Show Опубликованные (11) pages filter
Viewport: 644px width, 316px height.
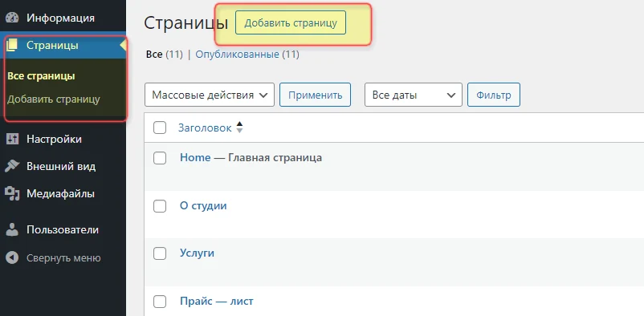(x=247, y=55)
